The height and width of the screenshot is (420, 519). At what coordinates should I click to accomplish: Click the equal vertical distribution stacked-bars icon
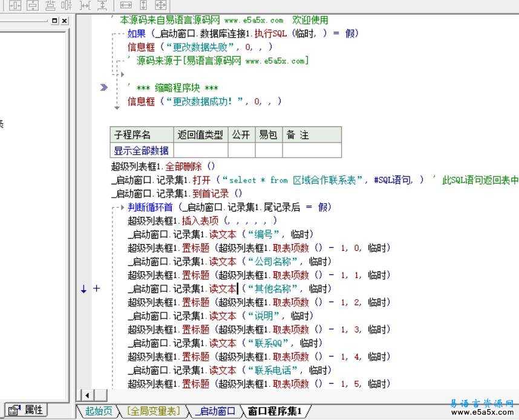[x=50, y=5]
